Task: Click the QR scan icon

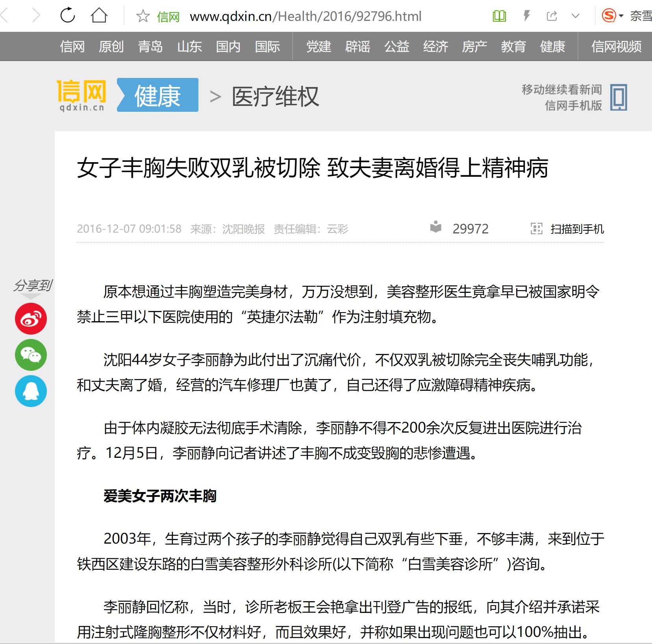Action: coord(536,228)
